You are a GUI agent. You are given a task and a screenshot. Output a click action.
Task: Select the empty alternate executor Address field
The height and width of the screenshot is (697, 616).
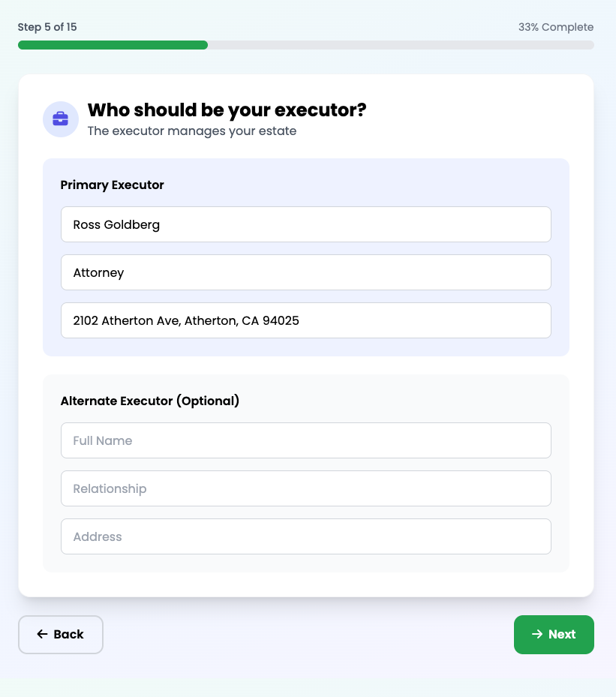(x=305, y=536)
